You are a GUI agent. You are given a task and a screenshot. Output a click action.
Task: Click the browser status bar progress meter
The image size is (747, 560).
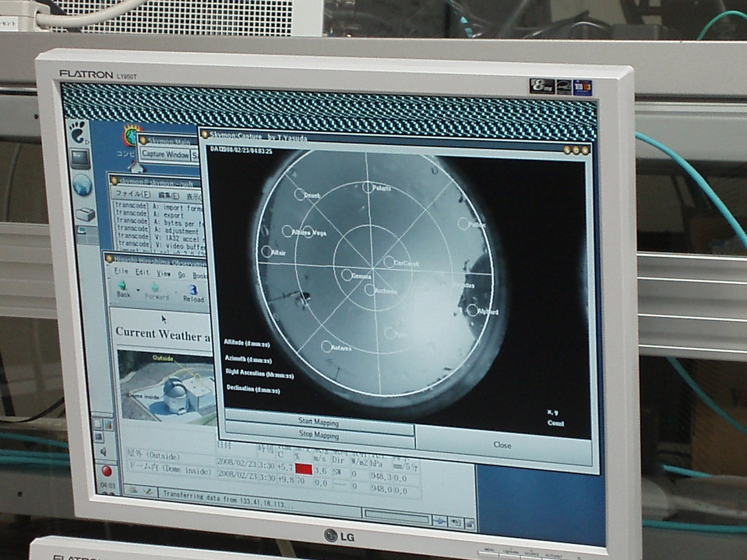396,517
